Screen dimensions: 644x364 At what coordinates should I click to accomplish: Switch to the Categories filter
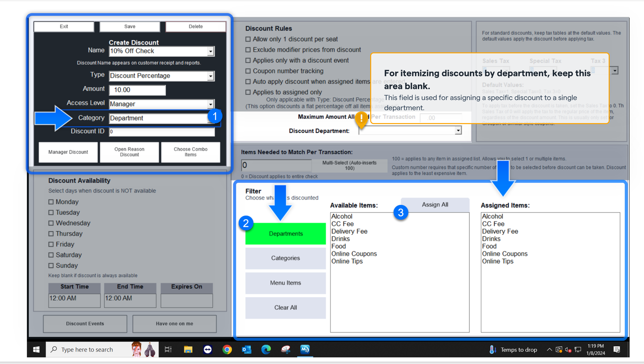pos(286,258)
